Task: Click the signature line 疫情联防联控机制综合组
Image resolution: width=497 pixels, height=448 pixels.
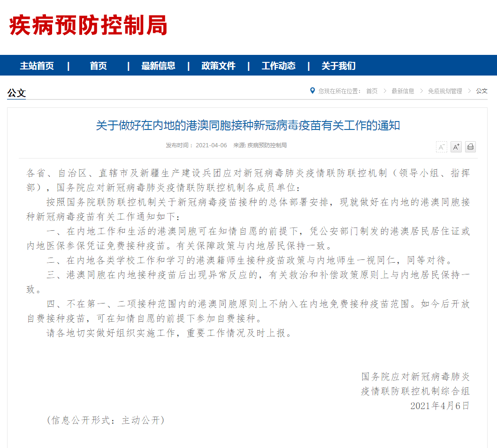Action: [x=415, y=391]
